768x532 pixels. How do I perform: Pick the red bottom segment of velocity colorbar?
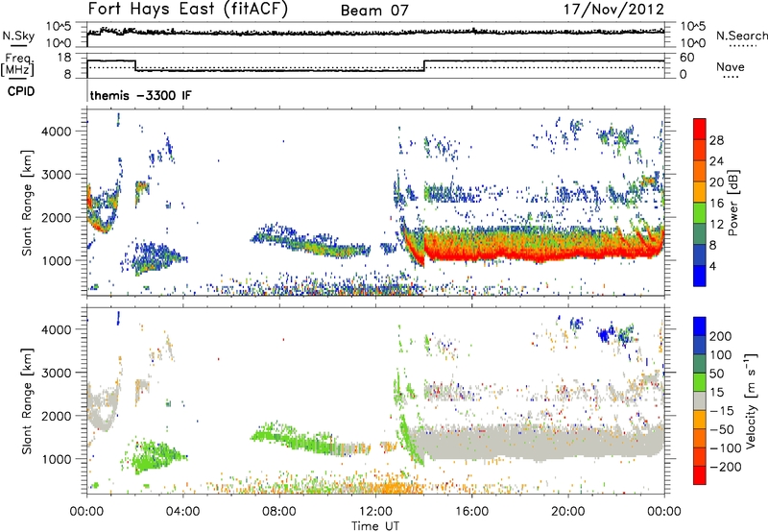(x=700, y=475)
